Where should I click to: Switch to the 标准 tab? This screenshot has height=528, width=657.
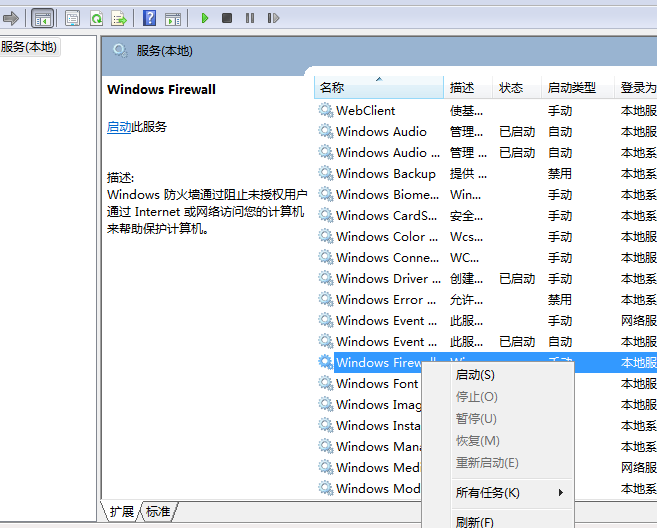click(158, 512)
